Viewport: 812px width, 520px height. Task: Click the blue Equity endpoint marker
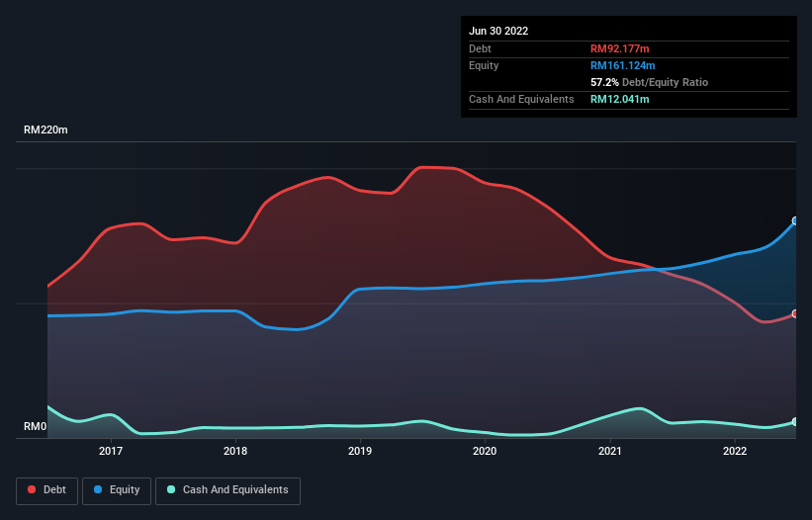[x=795, y=220]
